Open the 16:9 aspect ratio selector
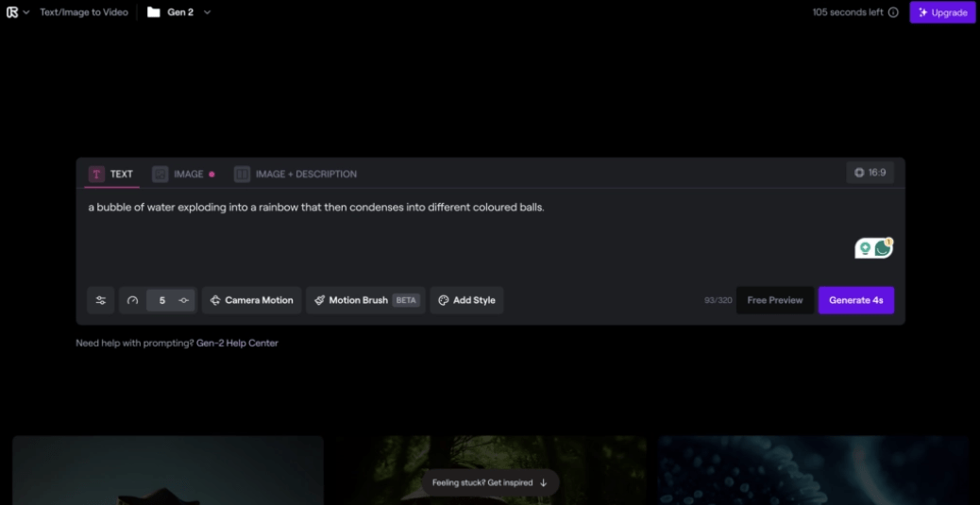The height and width of the screenshot is (505, 980). (870, 173)
